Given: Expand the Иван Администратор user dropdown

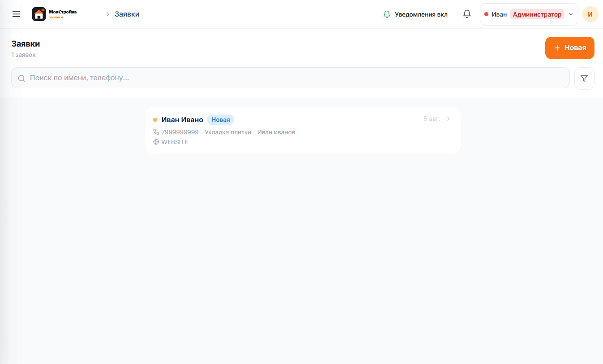Looking at the screenshot, I should coord(529,14).
